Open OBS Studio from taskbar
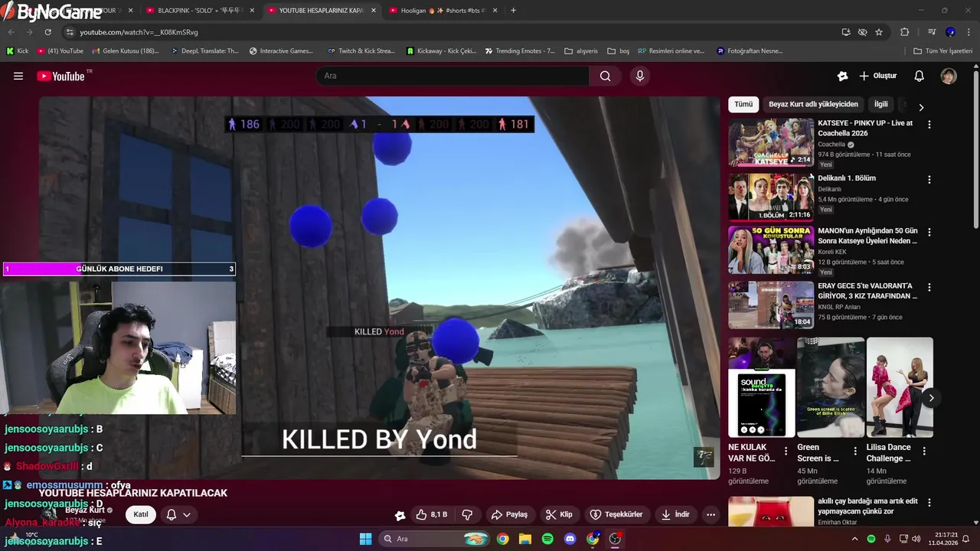980x551 pixels. click(615, 539)
